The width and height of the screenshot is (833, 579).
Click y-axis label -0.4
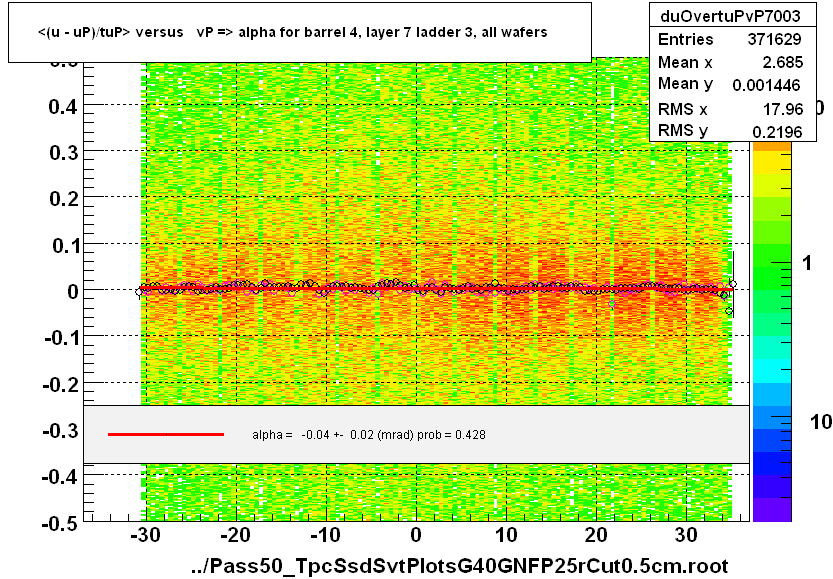(x=61, y=477)
